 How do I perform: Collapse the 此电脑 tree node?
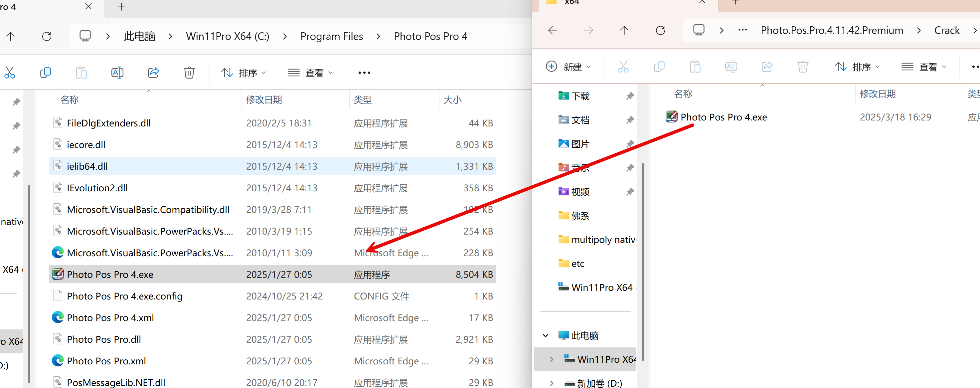546,335
